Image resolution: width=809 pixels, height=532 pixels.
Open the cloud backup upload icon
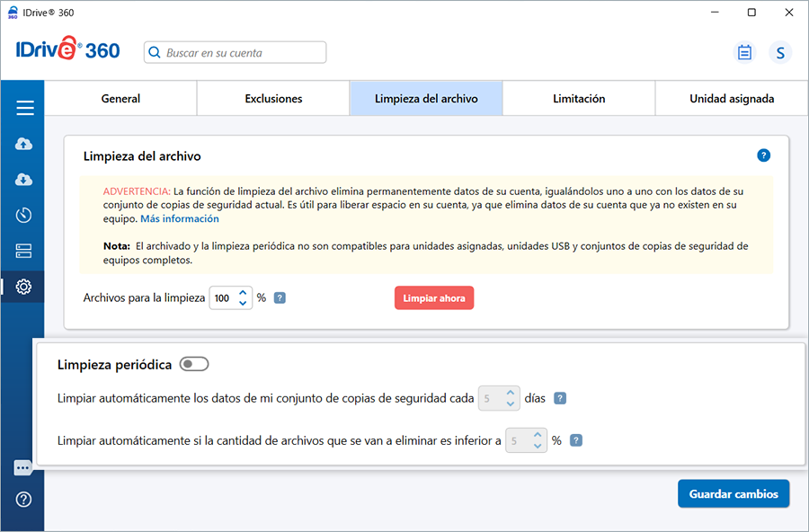[24, 144]
